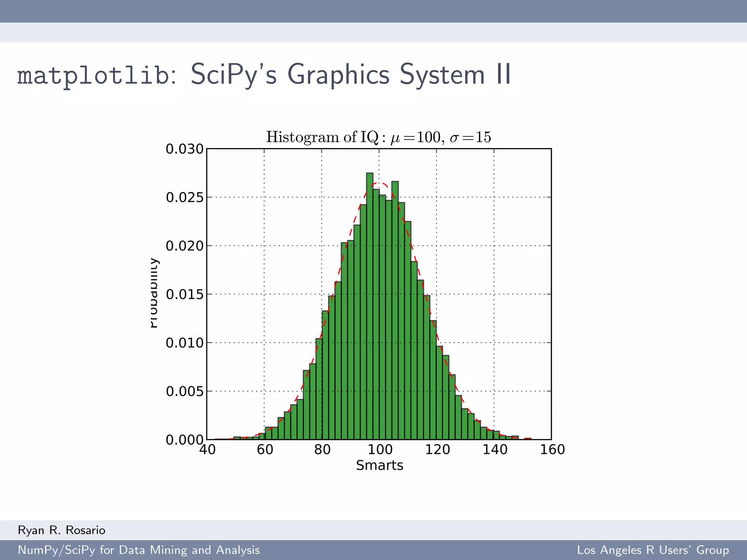Click the x-axis tick label 160
747x560 pixels.
(x=553, y=450)
